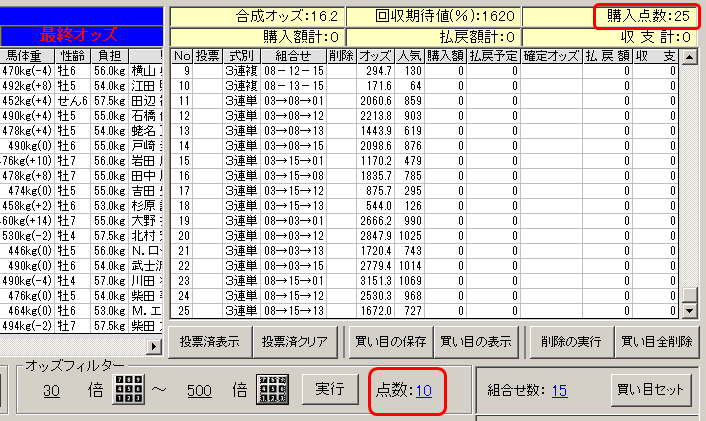Click the 合成オッズ:16.2 field
706x421 pixels.
(258, 17)
